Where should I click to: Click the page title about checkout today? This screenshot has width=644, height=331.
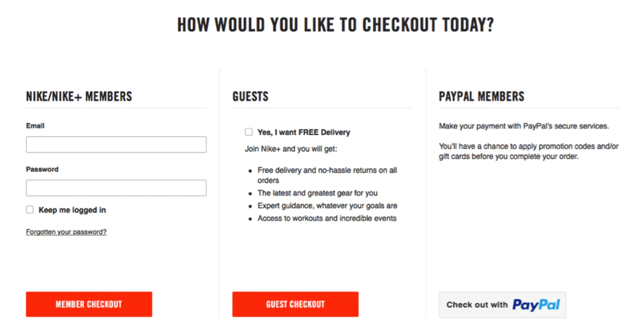(336, 25)
